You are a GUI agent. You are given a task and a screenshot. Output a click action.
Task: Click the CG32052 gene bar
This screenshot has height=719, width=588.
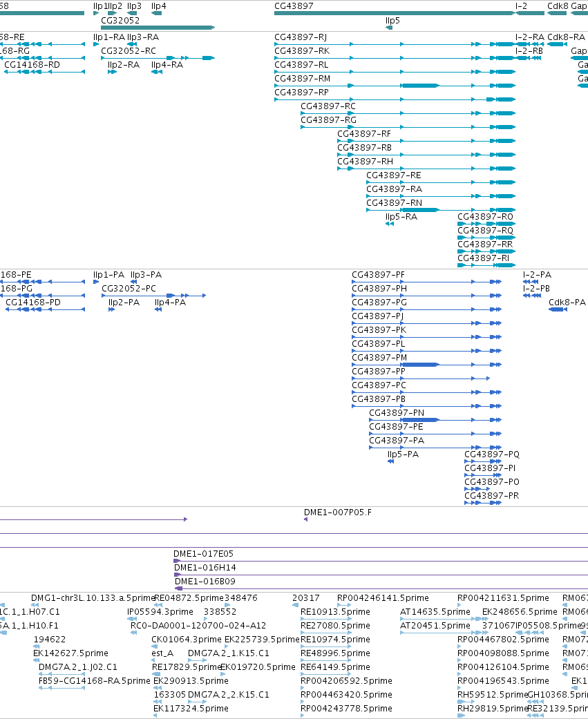pyautogui.click(x=158, y=28)
